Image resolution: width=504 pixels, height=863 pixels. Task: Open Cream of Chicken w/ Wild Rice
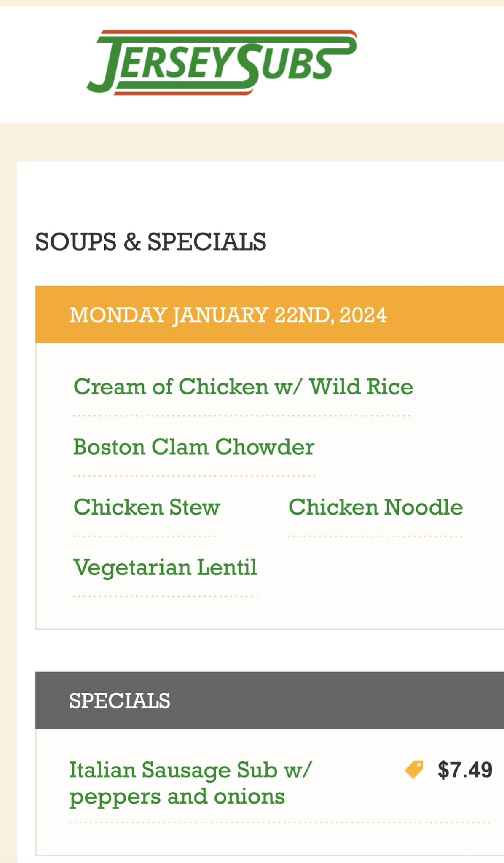[x=243, y=386]
